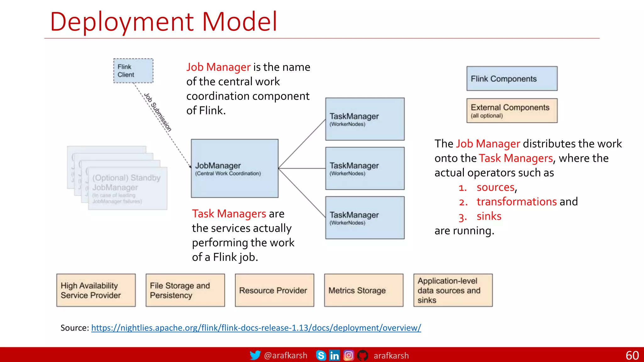This screenshot has width=644, height=362.
Task: Select the bottom TaskManager box
Action: pos(365,218)
